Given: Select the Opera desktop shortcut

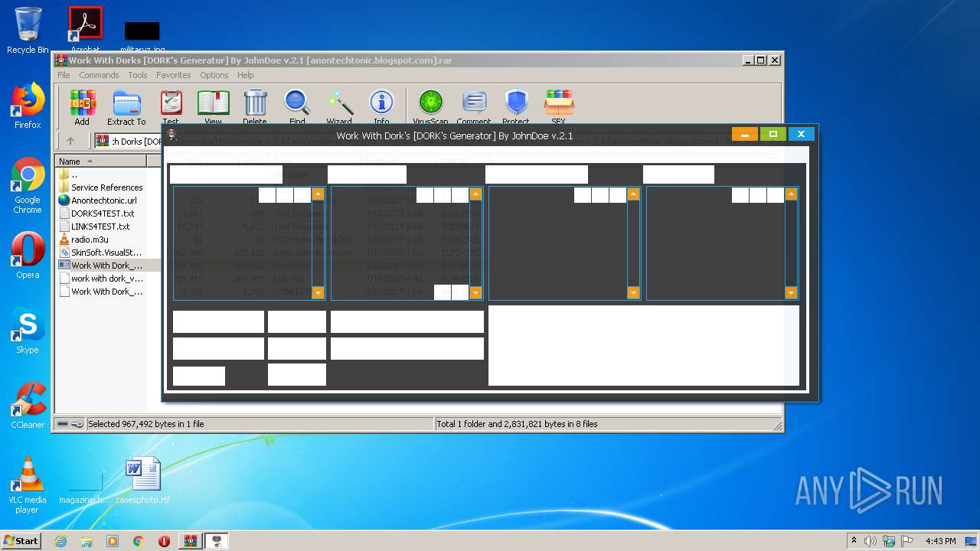Looking at the screenshot, I should coord(28,256).
